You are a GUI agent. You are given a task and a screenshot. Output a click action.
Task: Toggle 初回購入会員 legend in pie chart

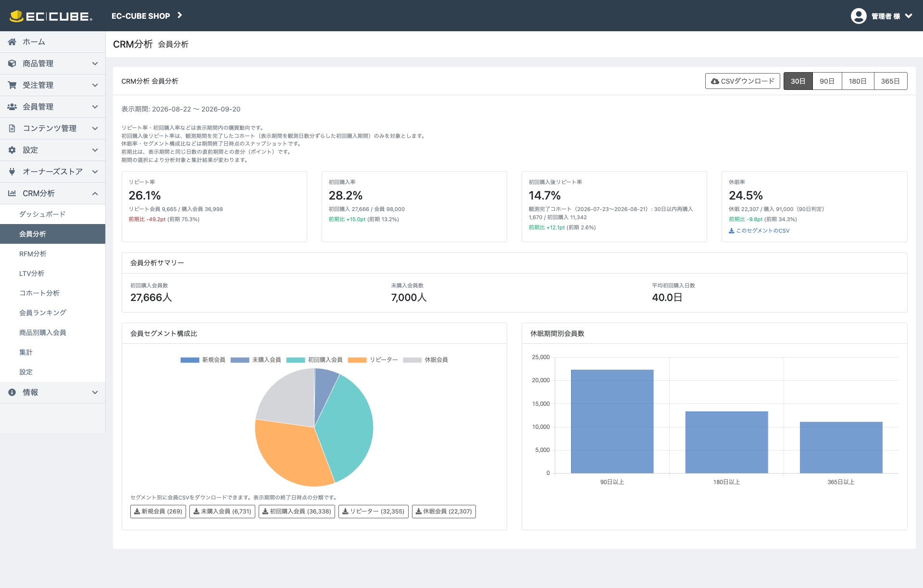(314, 360)
